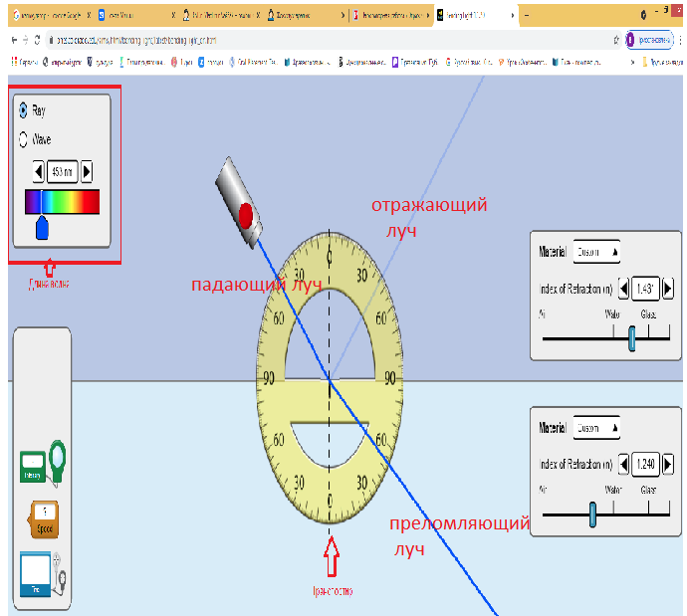Close the active Bending Light tab

point(512,15)
